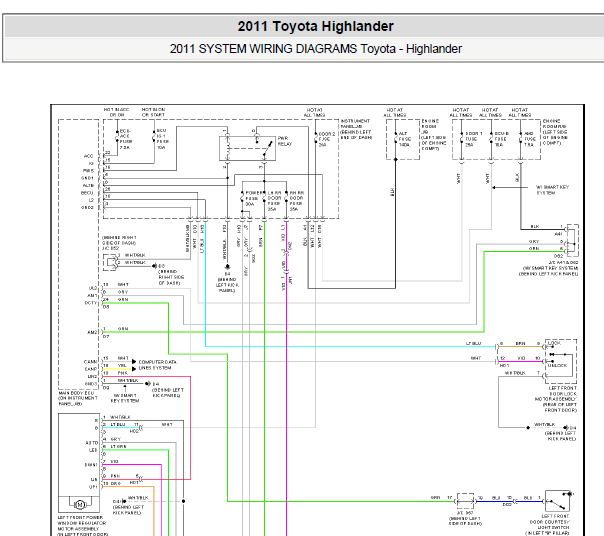Click the "2011 Toyota Highlander" title text

point(315,26)
